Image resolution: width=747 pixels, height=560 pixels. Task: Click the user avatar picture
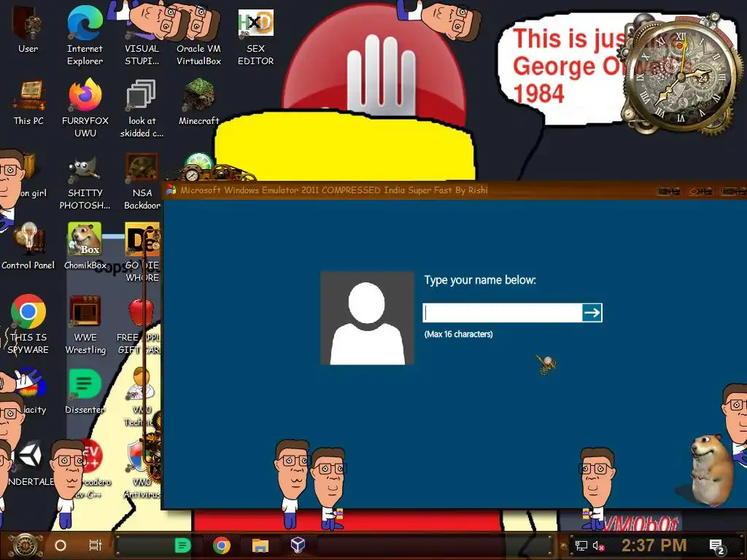(x=367, y=318)
